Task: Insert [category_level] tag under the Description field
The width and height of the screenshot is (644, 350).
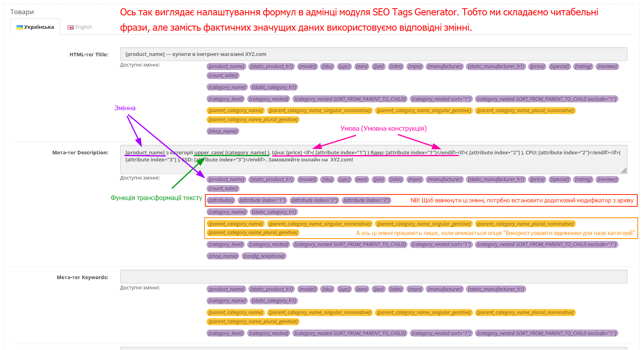Action: (226, 244)
